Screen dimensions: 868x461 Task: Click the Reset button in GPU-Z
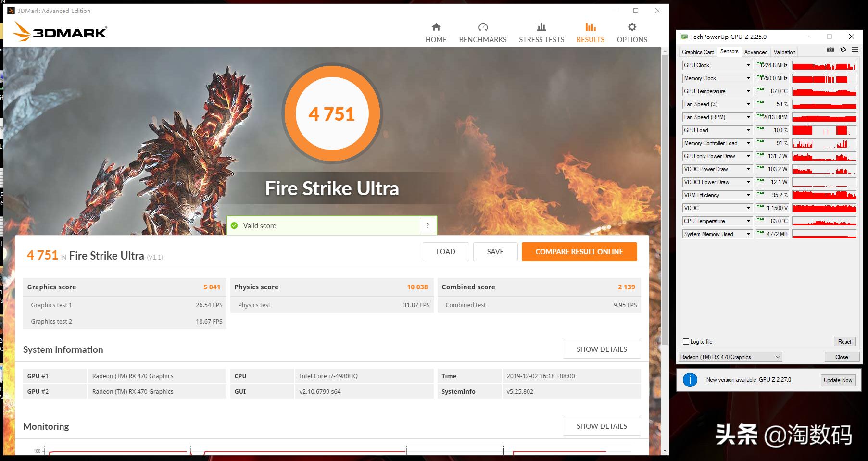coord(844,342)
